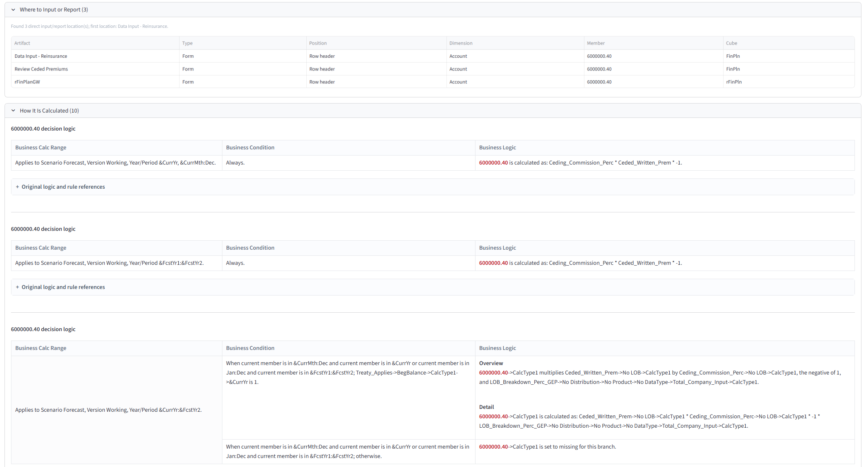Click the found 3 direct input locations note

click(x=90, y=26)
